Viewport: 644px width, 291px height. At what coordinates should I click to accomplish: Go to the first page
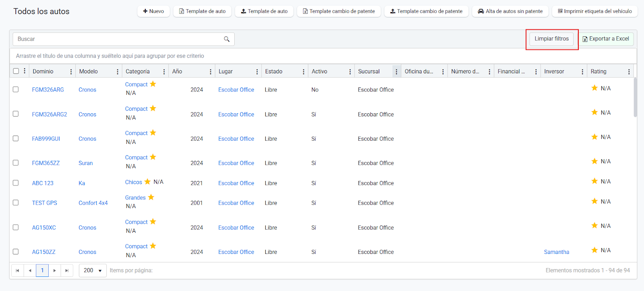point(17,270)
